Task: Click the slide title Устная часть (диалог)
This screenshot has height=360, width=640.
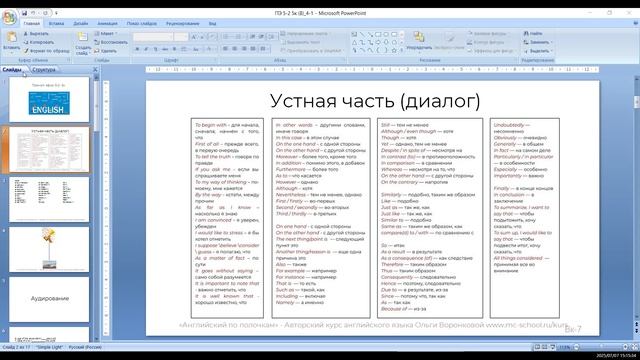Action: [x=375, y=101]
